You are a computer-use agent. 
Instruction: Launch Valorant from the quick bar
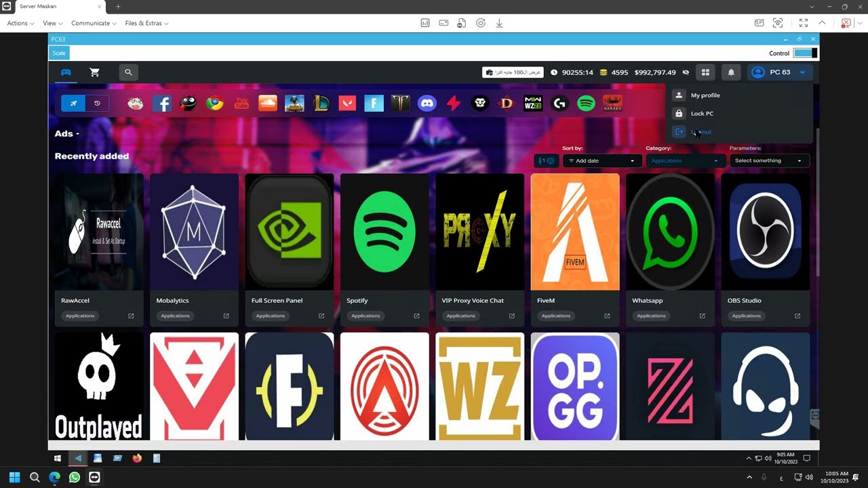347,104
